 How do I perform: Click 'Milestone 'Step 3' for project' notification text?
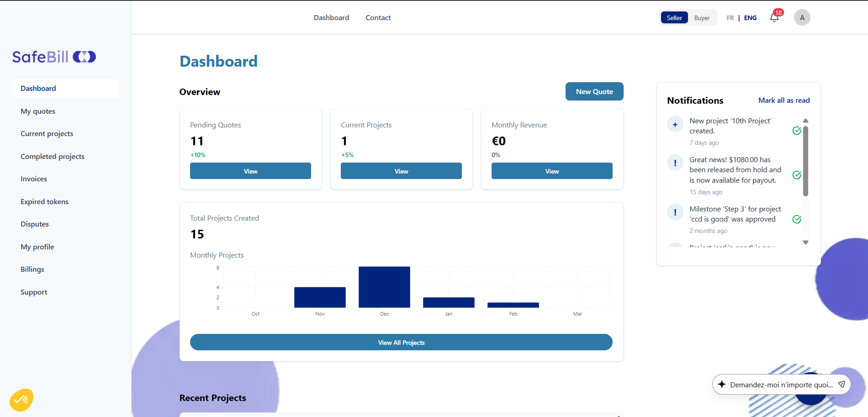[735, 214]
